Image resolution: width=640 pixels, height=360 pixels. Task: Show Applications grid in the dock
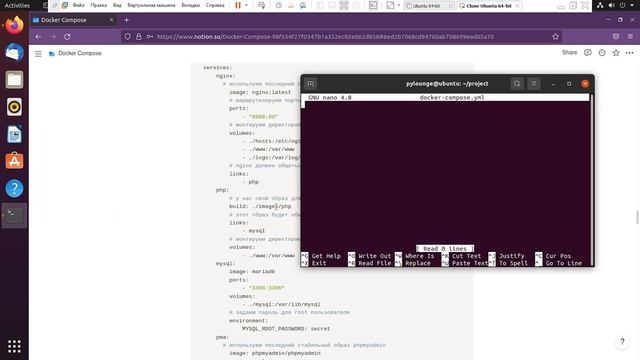(14, 346)
